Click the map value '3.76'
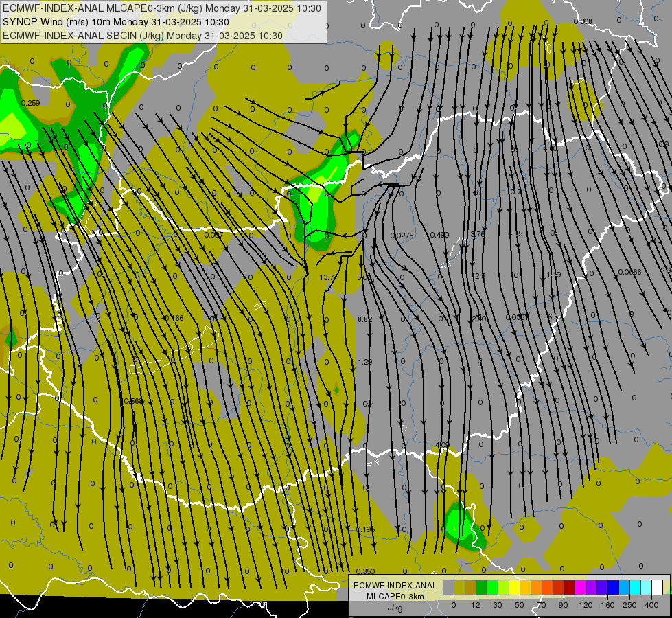672x618 pixels. [478, 234]
